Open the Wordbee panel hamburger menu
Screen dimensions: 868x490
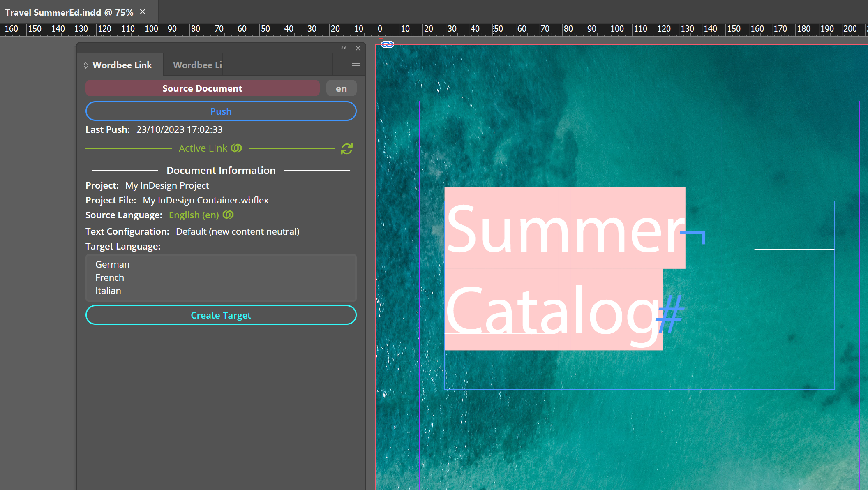click(x=356, y=65)
